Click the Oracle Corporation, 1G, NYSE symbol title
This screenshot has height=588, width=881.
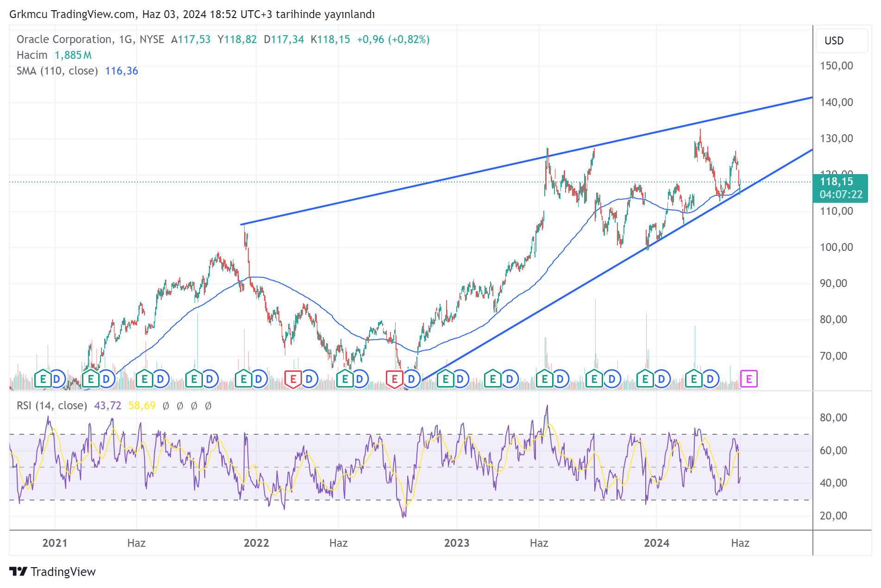(90, 39)
